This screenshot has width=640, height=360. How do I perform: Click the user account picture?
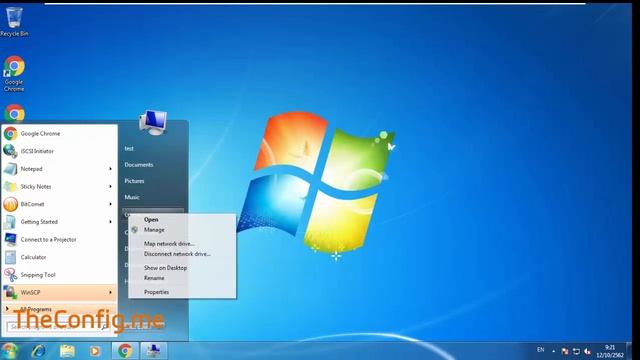click(153, 122)
